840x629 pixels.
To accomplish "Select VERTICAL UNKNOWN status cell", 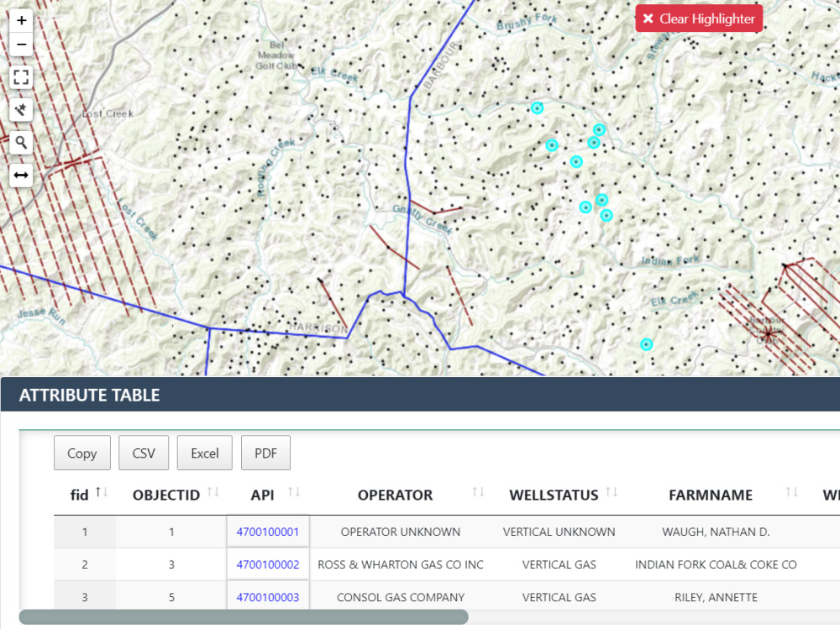I will [x=559, y=532].
